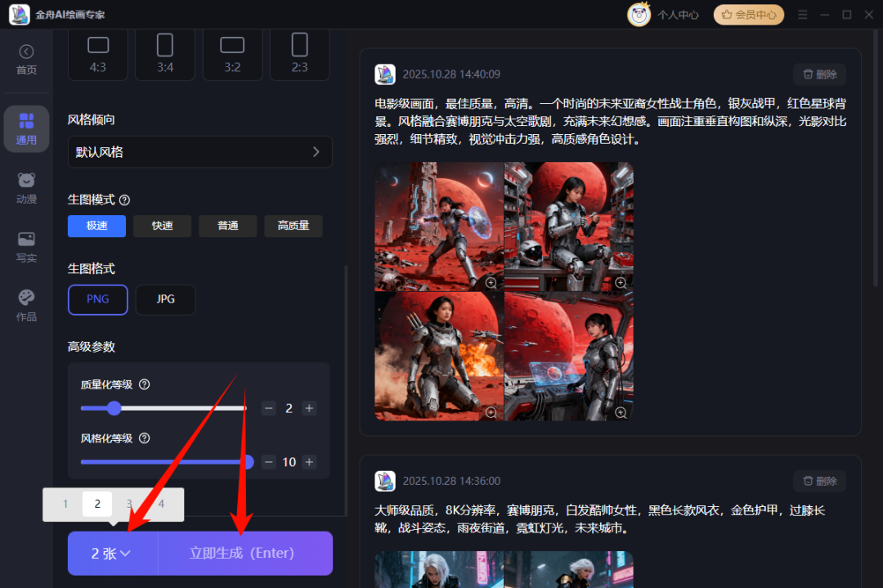Open the 作品 works gallery

[26, 306]
